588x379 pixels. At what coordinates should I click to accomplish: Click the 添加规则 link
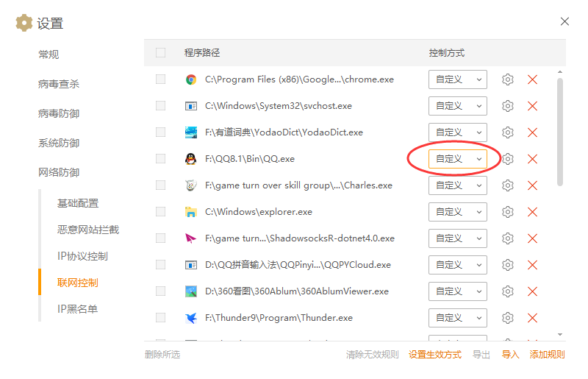coord(547,355)
